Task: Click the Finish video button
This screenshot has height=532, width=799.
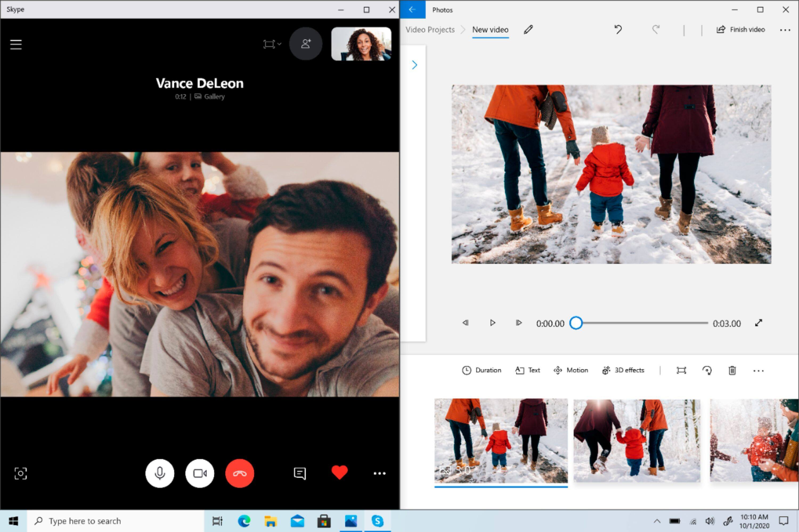Action: click(x=741, y=30)
